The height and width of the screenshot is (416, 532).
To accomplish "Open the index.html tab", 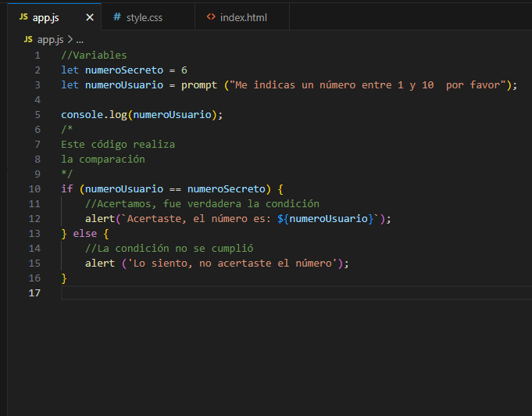I will pos(242,17).
